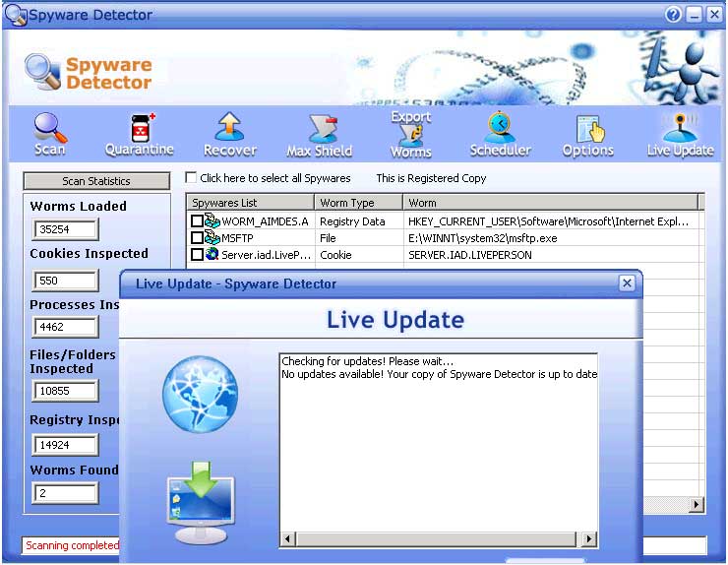728x565 pixels.
Task: Open the Scheduler
Action: click(501, 135)
